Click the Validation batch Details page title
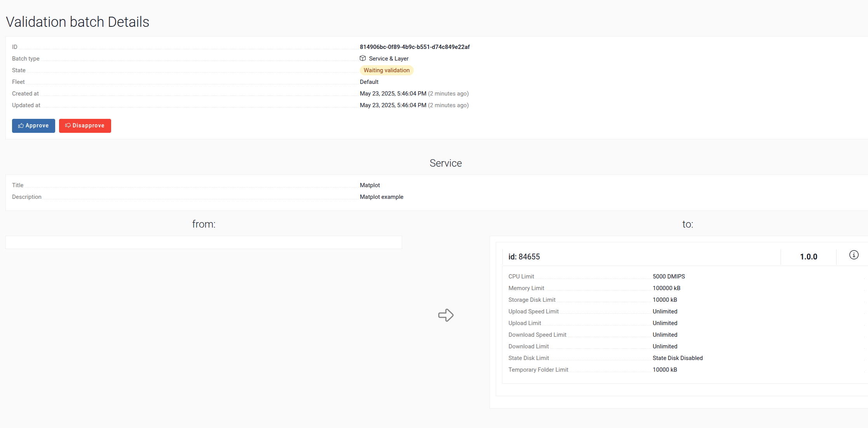Viewport: 868px width, 428px height. coord(77,22)
